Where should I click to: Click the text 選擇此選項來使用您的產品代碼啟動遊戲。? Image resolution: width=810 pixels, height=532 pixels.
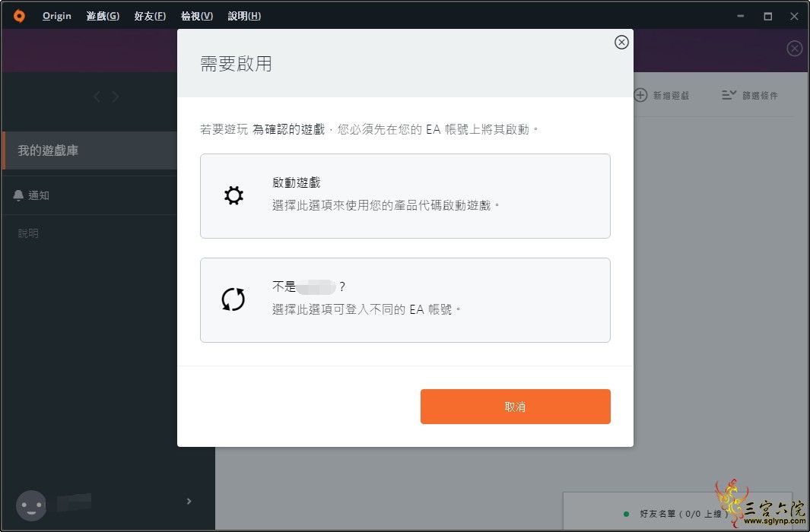point(386,205)
